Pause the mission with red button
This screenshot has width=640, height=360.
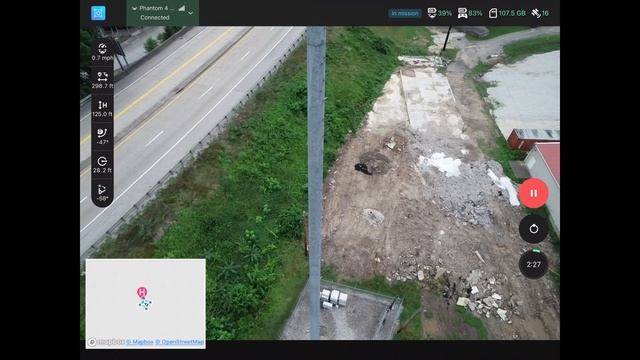click(x=533, y=193)
